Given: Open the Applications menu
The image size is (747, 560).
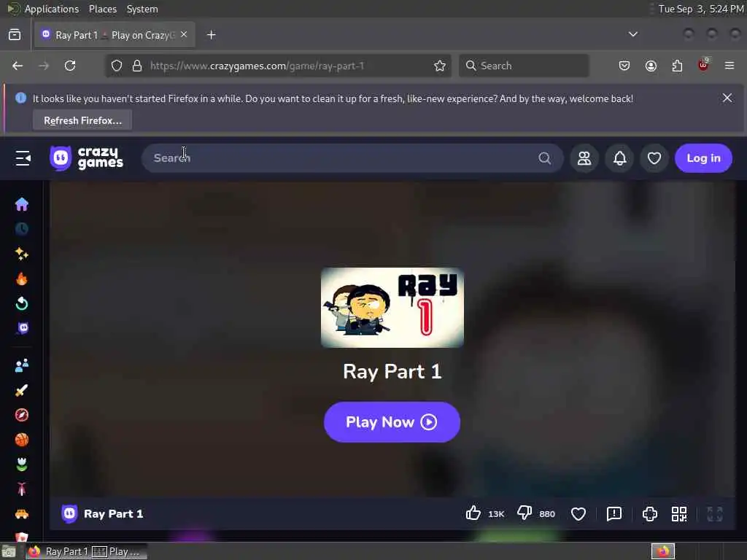Looking at the screenshot, I should coord(52,9).
